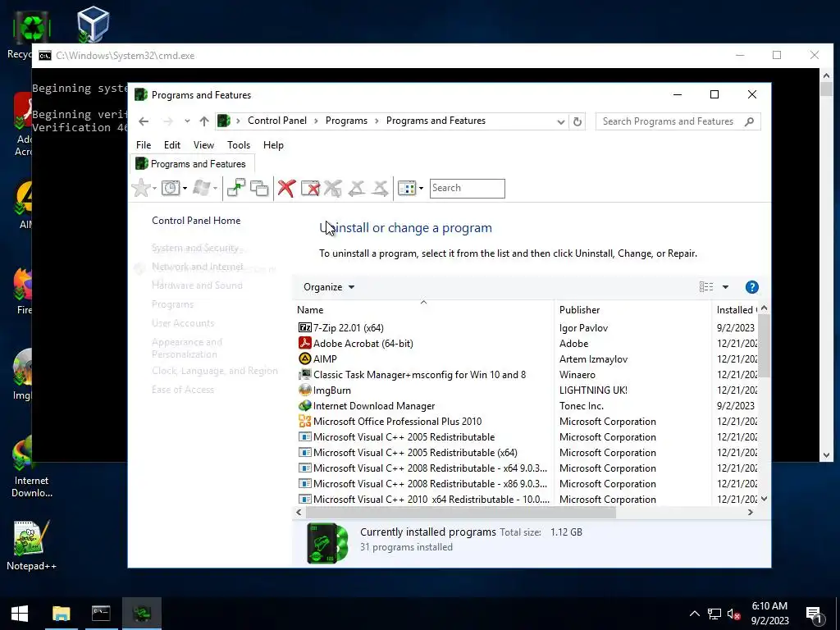Click the search magnifier in Programs and Features
Screen dimensions: 840x630
(749, 121)
